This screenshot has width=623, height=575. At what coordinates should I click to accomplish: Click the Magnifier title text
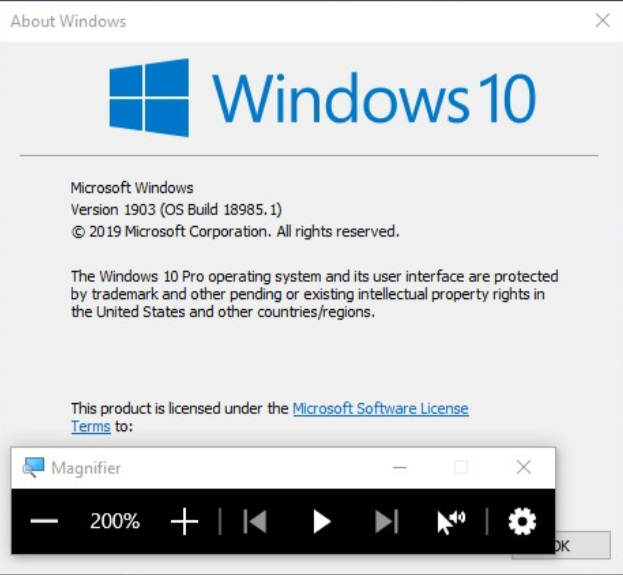point(86,468)
